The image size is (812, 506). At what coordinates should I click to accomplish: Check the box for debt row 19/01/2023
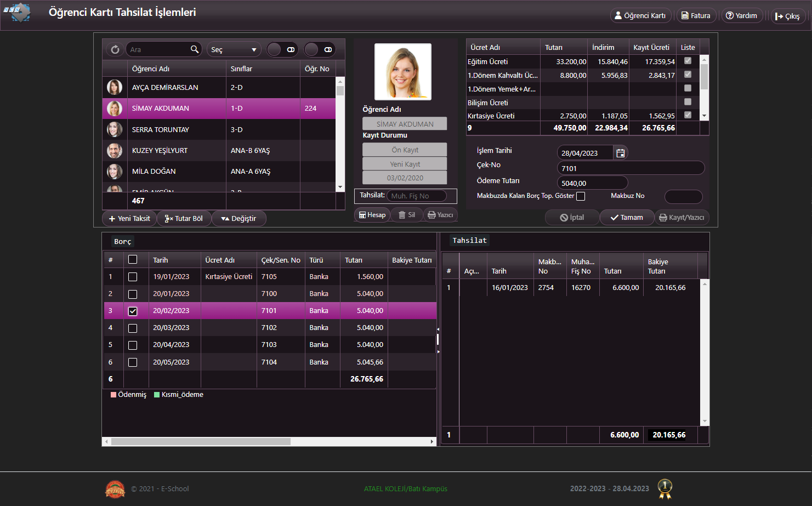(133, 277)
